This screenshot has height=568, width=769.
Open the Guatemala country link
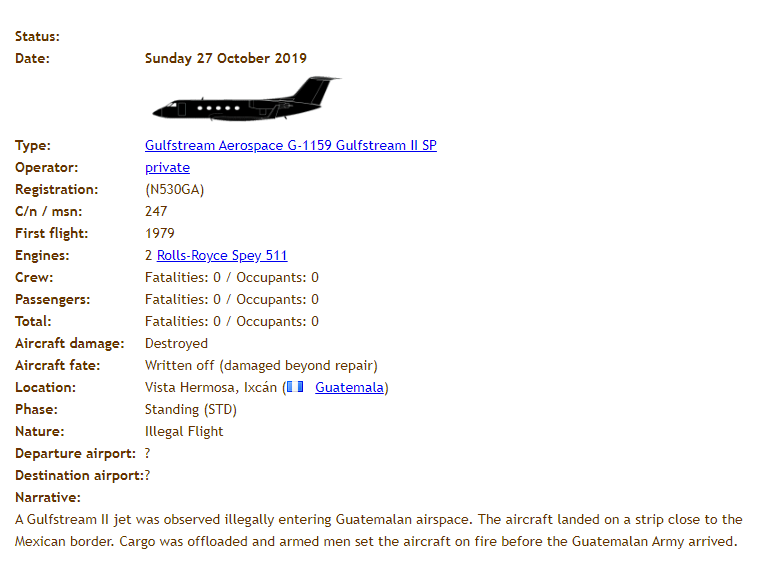[x=349, y=387]
